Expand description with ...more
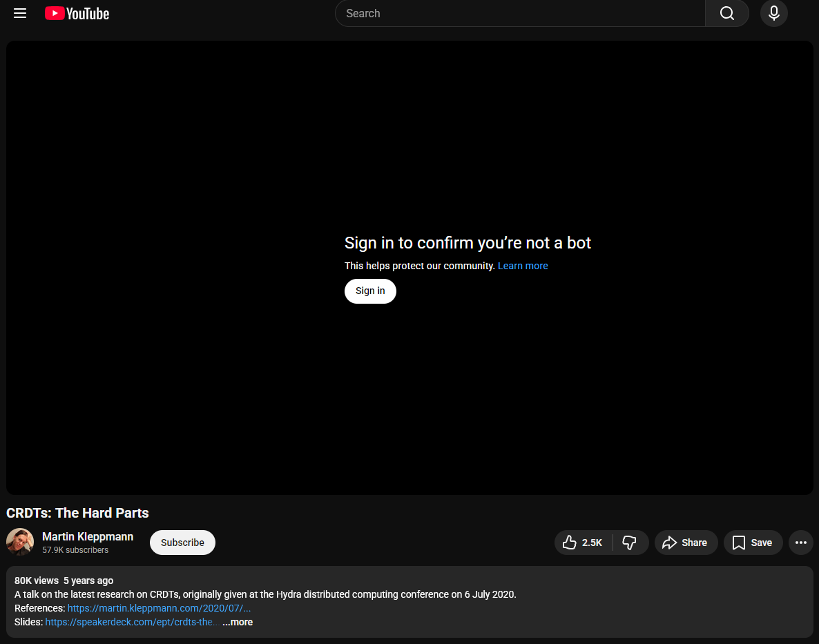 pos(238,622)
